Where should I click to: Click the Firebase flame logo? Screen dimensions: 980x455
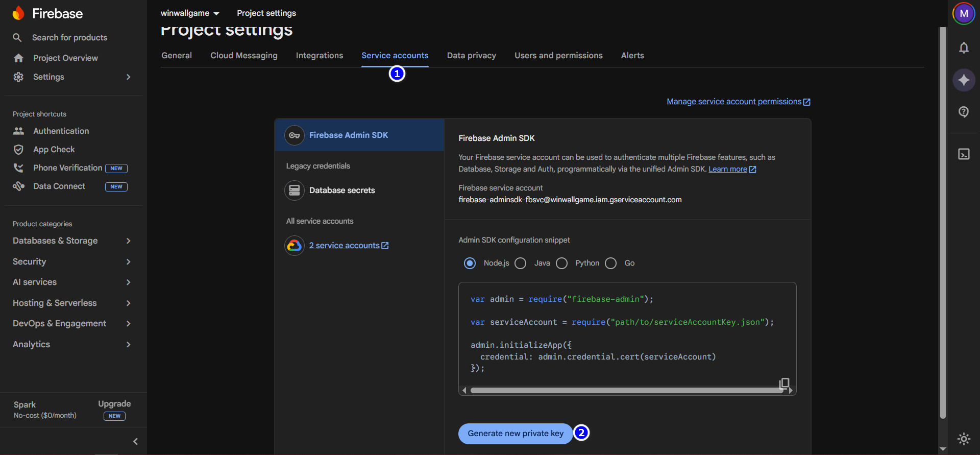click(x=18, y=13)
